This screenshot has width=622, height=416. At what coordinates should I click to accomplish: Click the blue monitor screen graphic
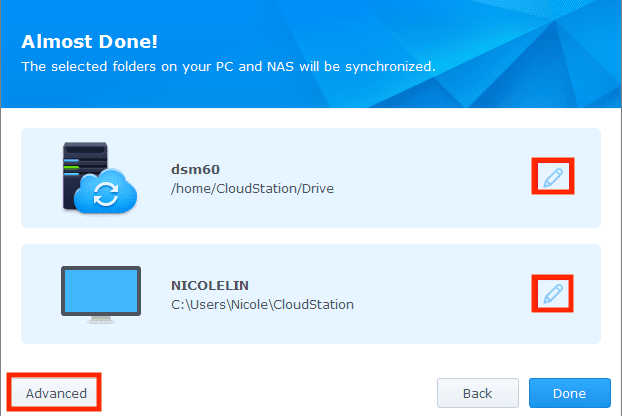pyautogui.click(x=98, y=288)
